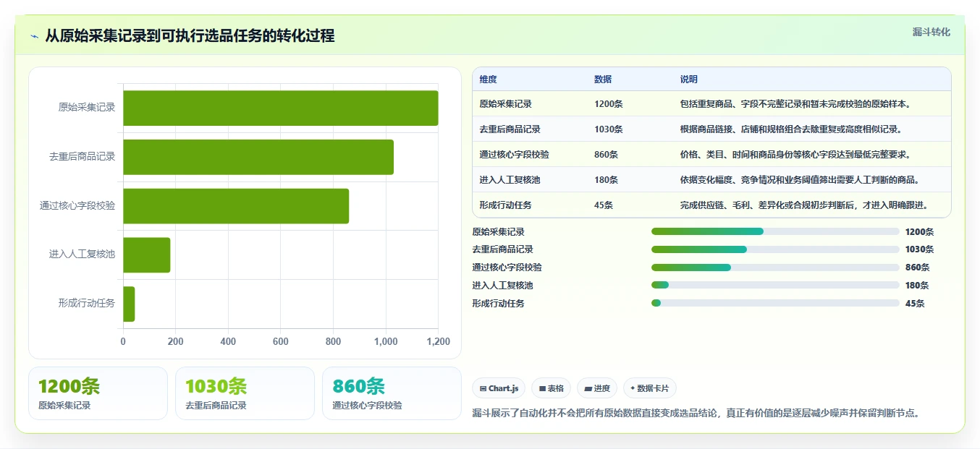
Task: Click the chart y-axis label 形成行动任务
Action: pos(87,304)
